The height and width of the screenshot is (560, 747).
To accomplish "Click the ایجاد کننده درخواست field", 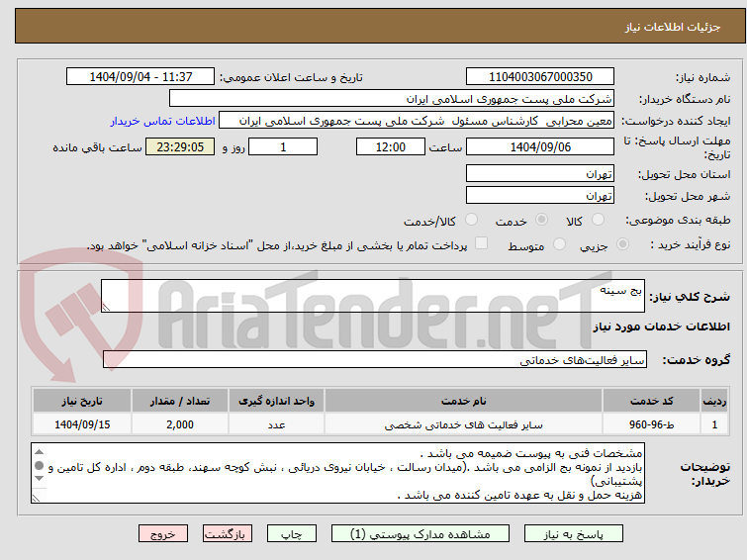I will coord(417,121).
